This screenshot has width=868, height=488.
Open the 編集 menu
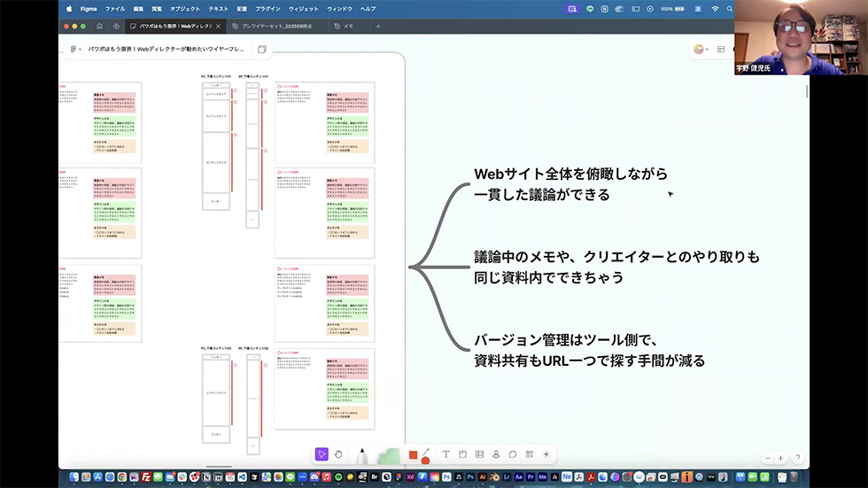[138, 9]
